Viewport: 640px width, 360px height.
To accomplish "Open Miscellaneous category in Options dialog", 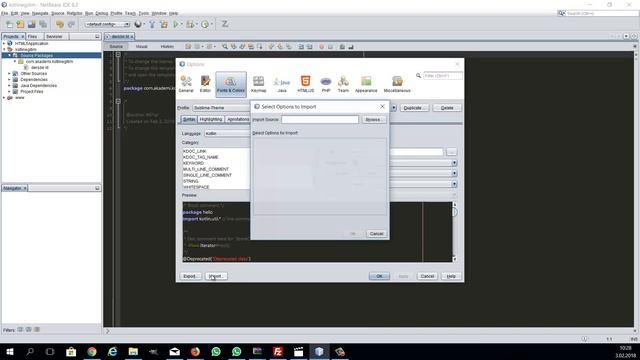I will [397, 84].
